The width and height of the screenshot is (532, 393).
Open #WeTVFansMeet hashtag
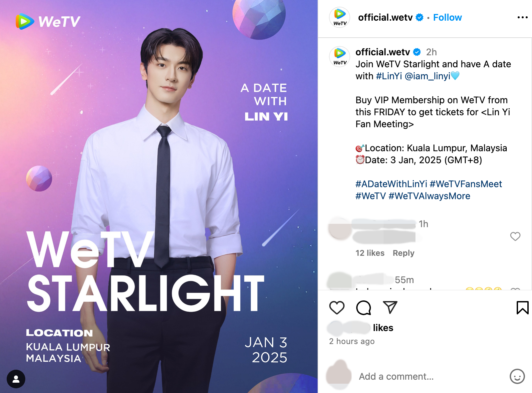click(466, 184)
